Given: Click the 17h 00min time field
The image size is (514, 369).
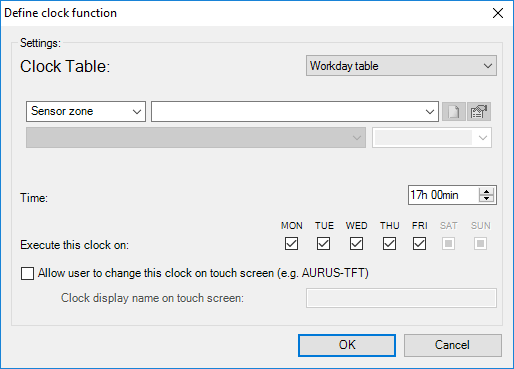Looking at the screenshot, I should tap(443, 195).
